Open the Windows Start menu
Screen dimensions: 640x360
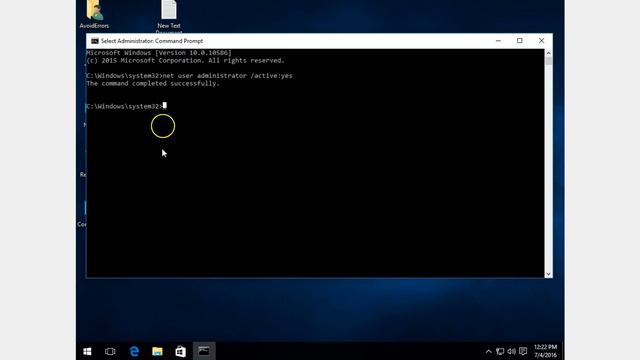pyautogui.click(x=87, y=351)
